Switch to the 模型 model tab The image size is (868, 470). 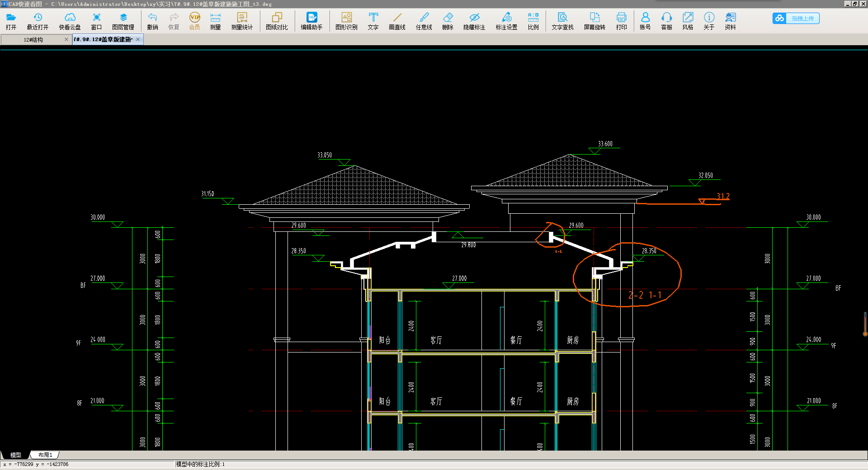[16, 455]
